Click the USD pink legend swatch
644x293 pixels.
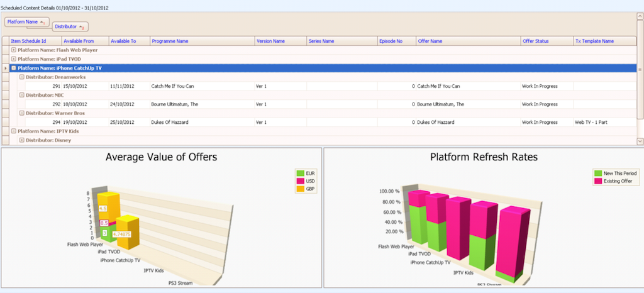[x=301, y=180]
